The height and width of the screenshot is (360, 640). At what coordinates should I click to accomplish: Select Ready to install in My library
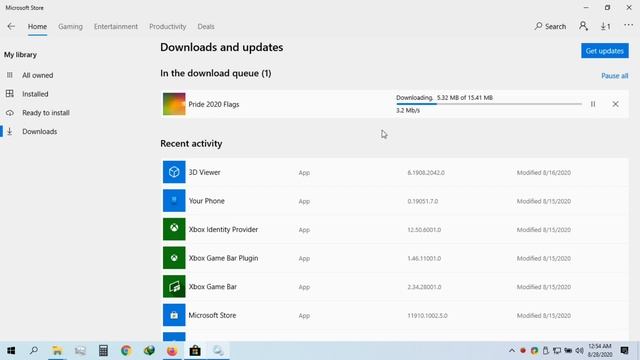pos(46,113)
